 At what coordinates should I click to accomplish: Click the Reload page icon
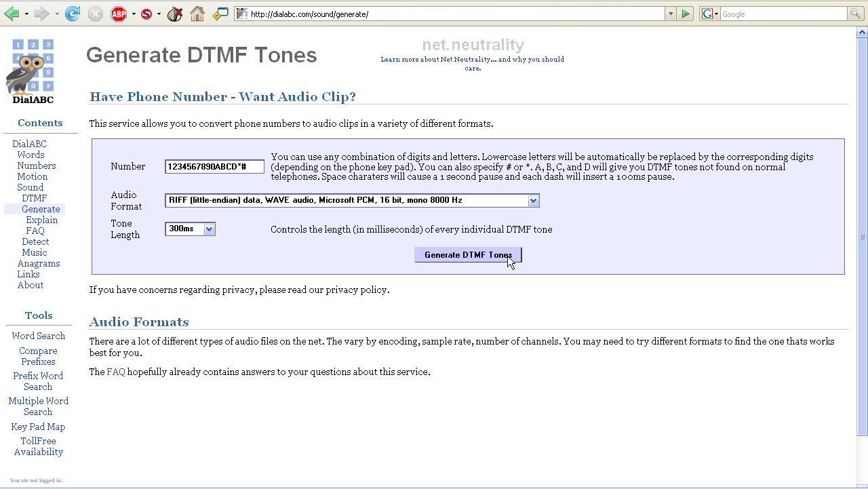73,14
